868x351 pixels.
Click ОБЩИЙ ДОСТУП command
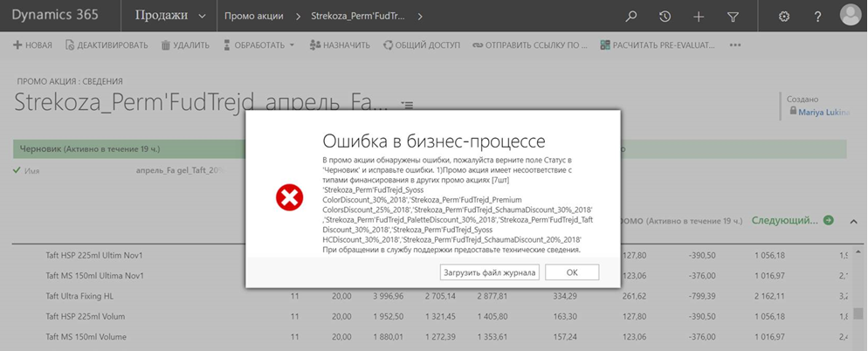click(421, 45)
